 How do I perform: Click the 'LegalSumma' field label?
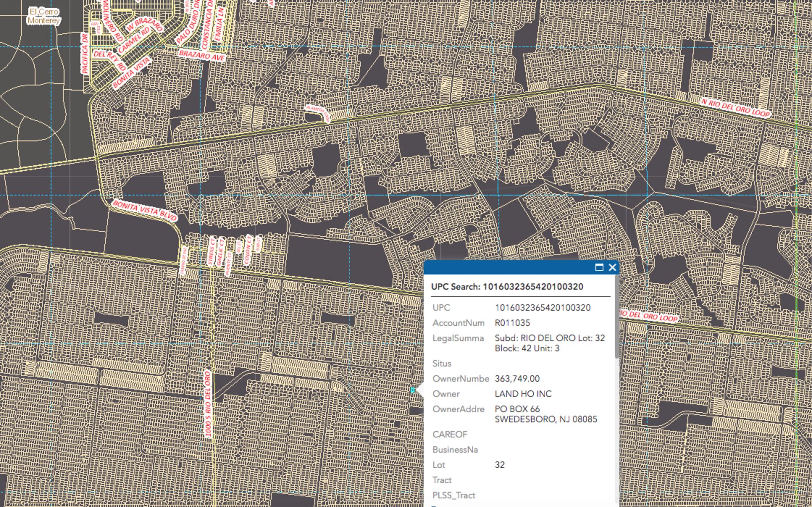(458, 338)
